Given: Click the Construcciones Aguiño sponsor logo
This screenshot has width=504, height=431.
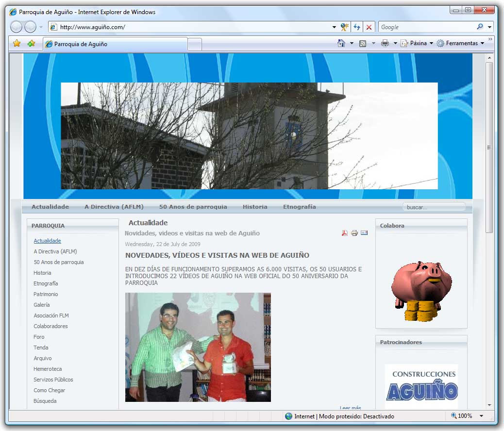Looking at the screenshot, I should click(421, 386).
